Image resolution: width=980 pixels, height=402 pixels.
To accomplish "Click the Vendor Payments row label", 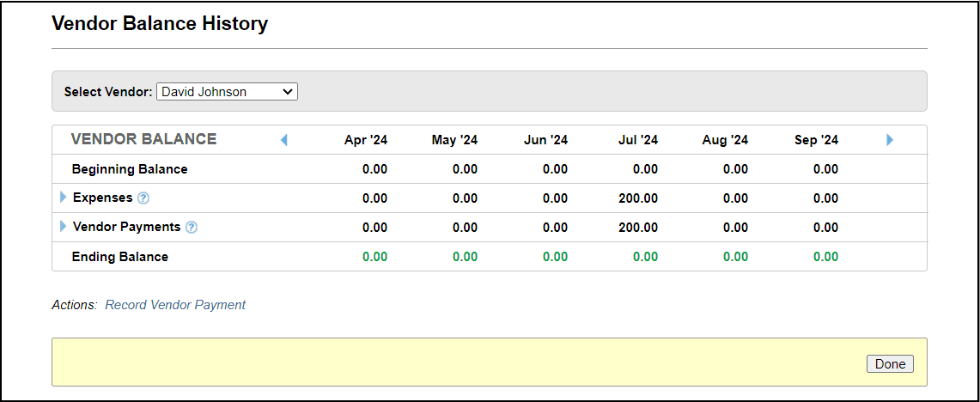I will click(x=126, y=227).
